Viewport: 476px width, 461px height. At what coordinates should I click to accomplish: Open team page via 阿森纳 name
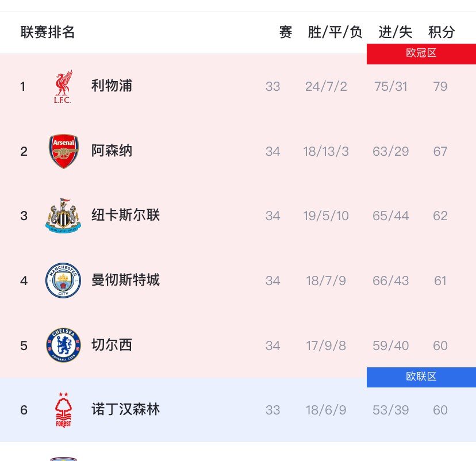[111, 151]
